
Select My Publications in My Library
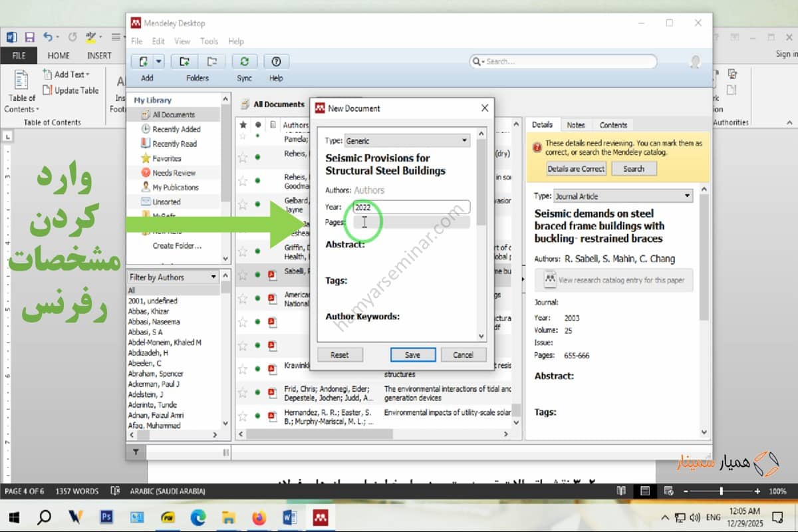click(176, 188)
